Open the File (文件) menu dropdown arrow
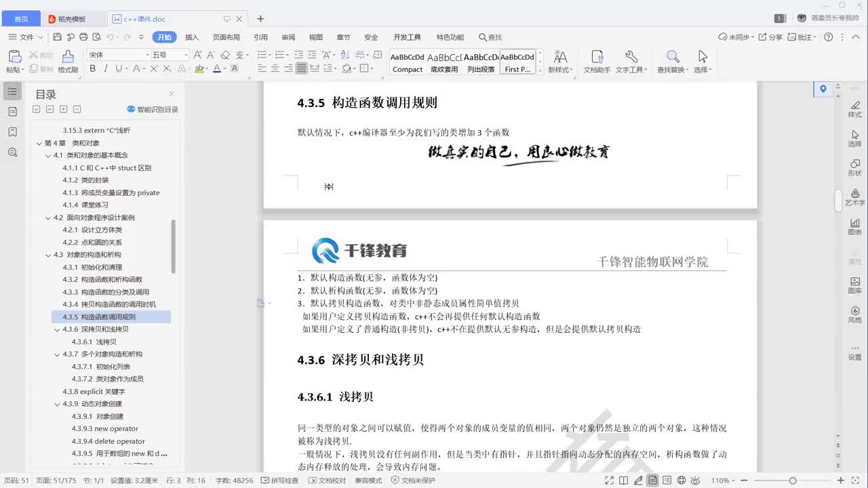This screenshot has height=488, width=868. pos(41,37)
